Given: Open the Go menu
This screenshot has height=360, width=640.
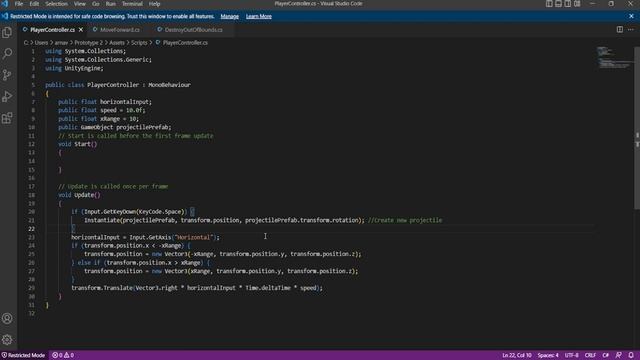Looking at the screenshot, I should (x=96, y=4).
